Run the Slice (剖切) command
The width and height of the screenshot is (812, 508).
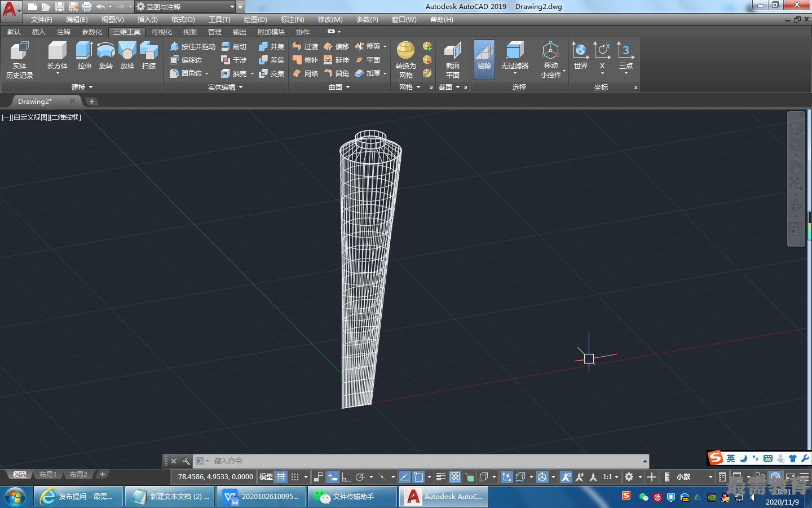(x=234, y=46)
